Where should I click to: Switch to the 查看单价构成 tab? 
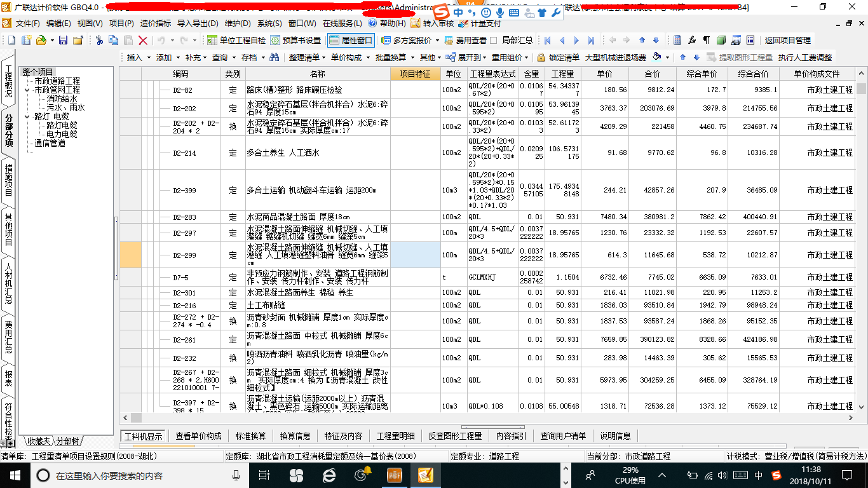199,436
